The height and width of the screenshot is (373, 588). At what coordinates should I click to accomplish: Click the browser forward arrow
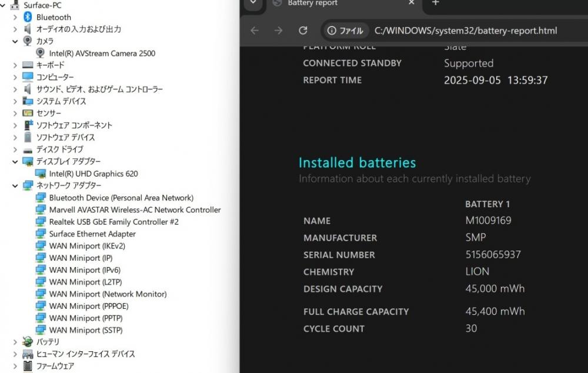click(279, 31)
